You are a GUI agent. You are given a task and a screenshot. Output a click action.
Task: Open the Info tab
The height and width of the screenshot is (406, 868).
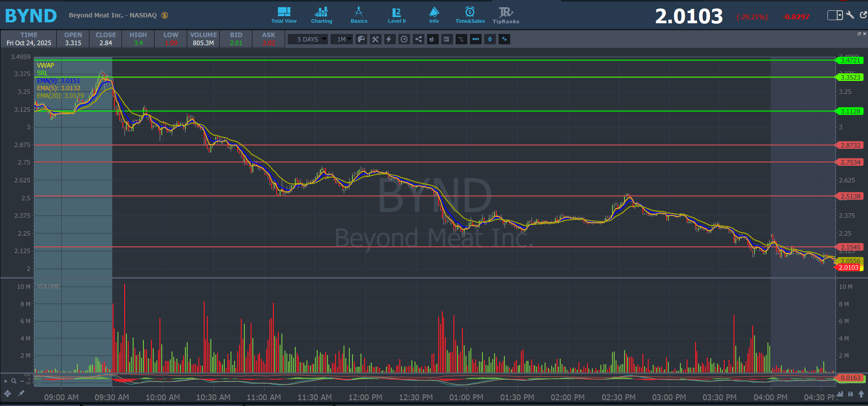(x=434, y=15)
